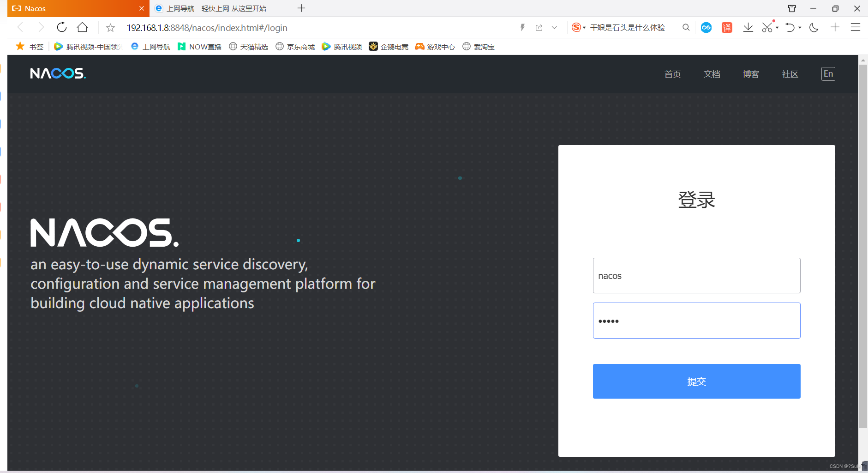This screenshot has height=473, width=868.
Task: Go to browser home page icon
Action: click(x=82, y=27)
